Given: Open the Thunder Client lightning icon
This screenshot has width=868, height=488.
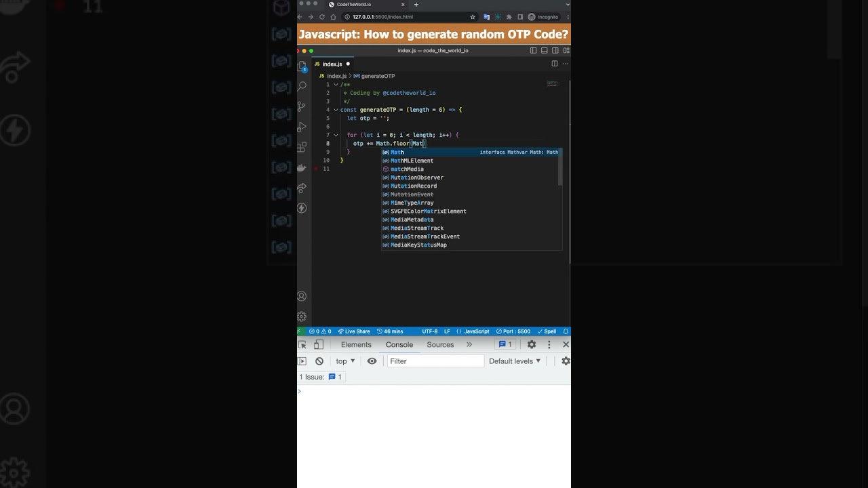Looking at the screenshot, I should pos(302,208).
